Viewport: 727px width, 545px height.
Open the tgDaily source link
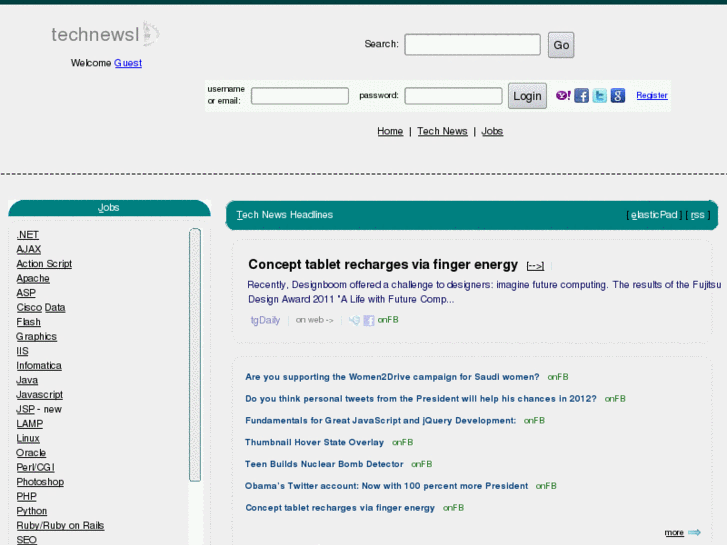pyautogui.click(x=265, y=320)
